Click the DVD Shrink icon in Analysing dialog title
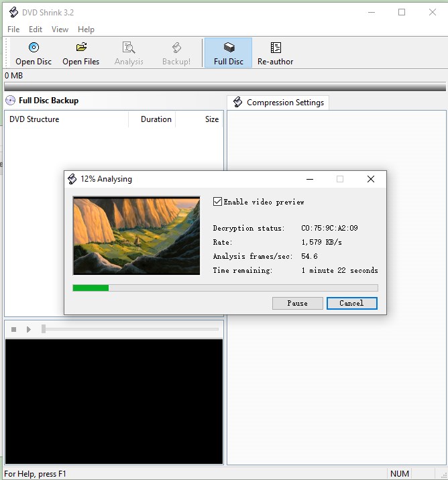 coord(72,179)
